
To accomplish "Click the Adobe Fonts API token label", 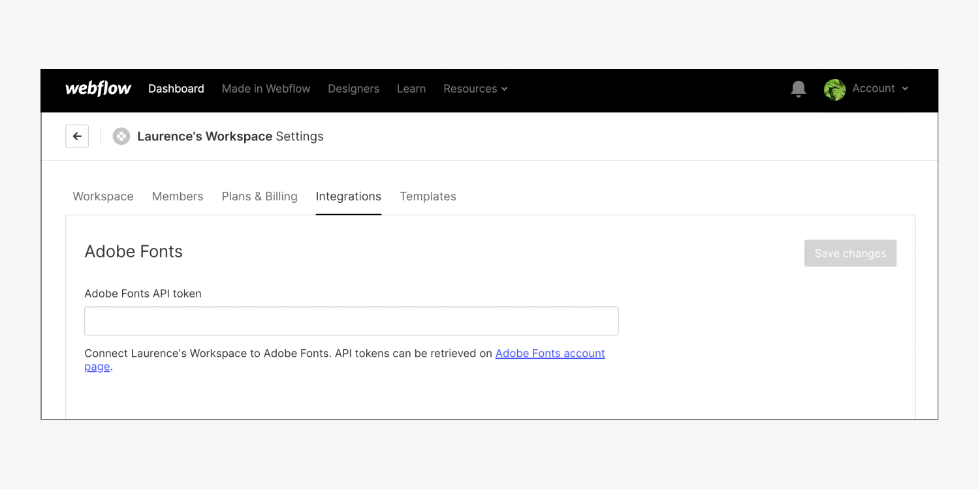I will coord(143,294).
